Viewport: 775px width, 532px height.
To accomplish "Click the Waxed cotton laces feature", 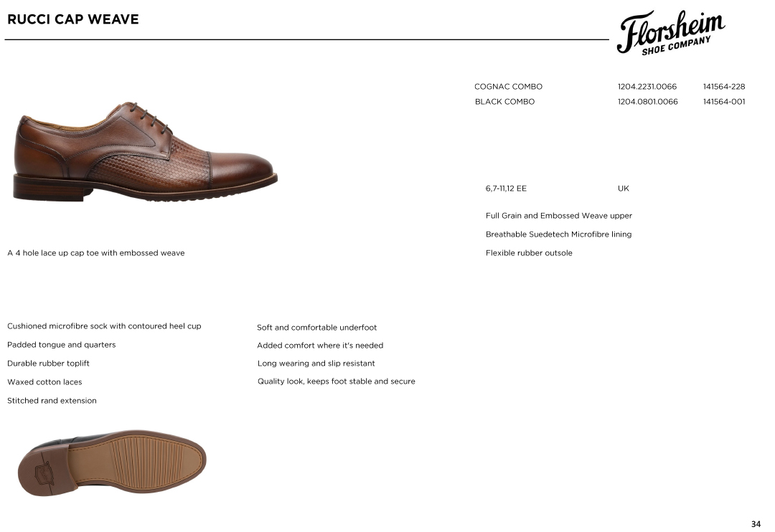I will 44,382.
